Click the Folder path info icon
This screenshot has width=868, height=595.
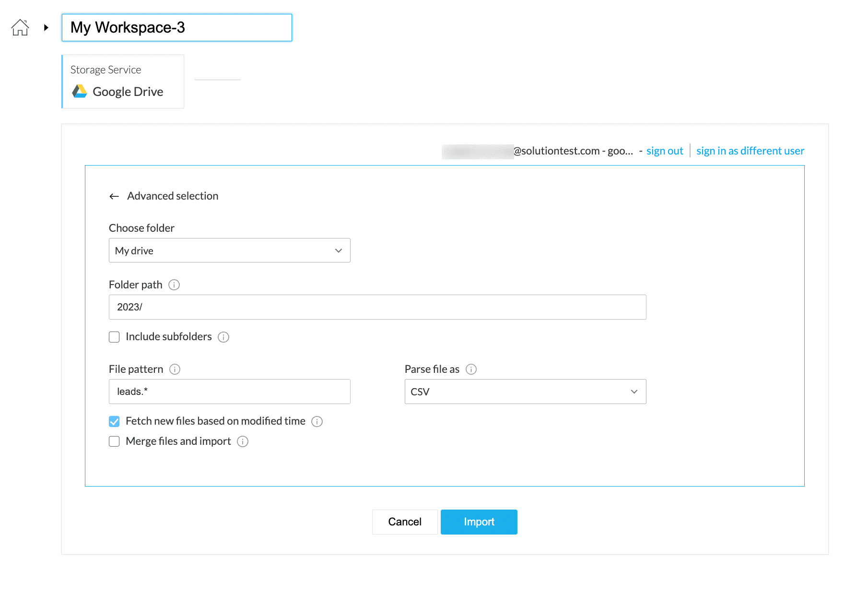pyautogui.click(x=174, y=285)
